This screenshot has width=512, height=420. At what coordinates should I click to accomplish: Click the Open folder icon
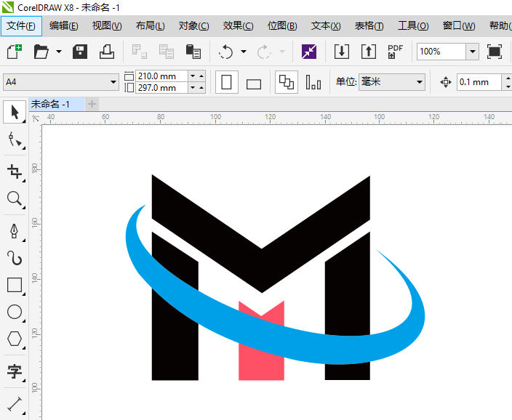[x=41, y=52]
